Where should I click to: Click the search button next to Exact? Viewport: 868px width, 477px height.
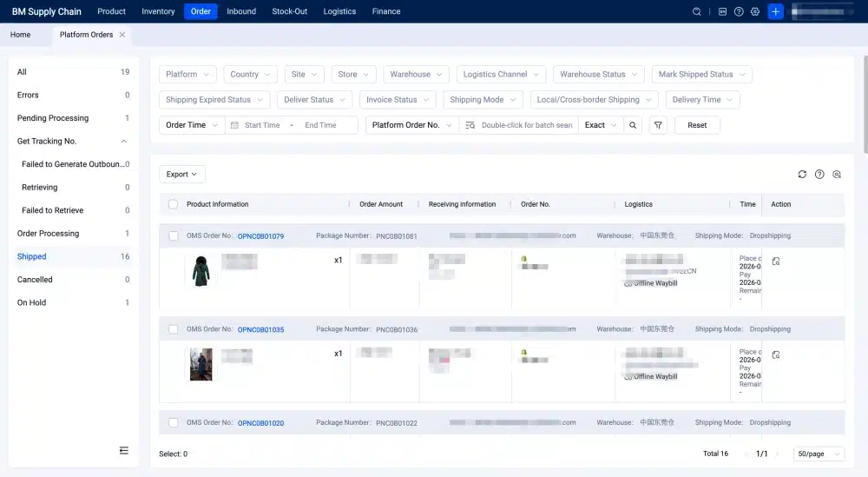633,125
